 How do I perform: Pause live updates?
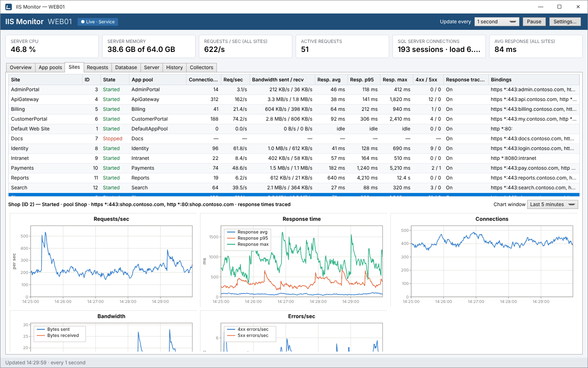(534, 22)
